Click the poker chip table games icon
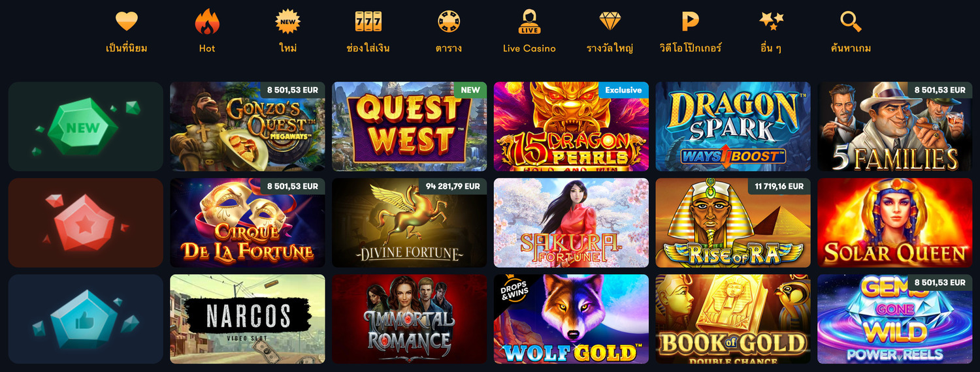The width and height of the screenshot is (980, 372). (449, 21)
